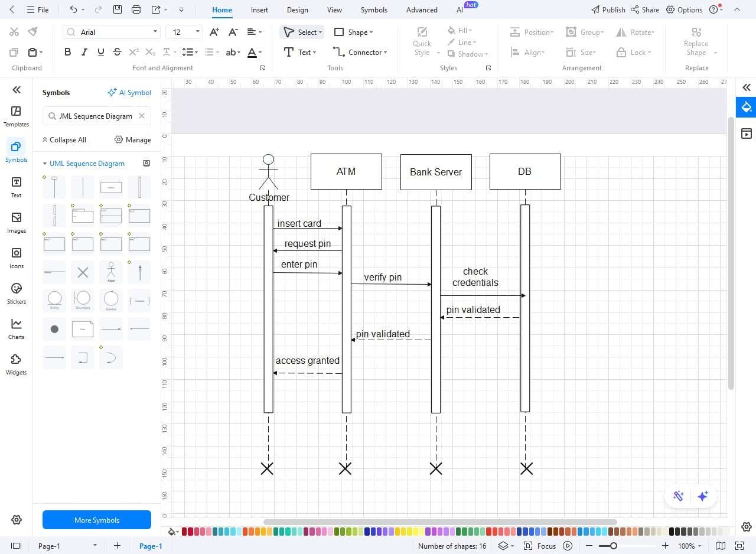
Task: Click the Decrease Font Size icon
Action: click(233, 32)
